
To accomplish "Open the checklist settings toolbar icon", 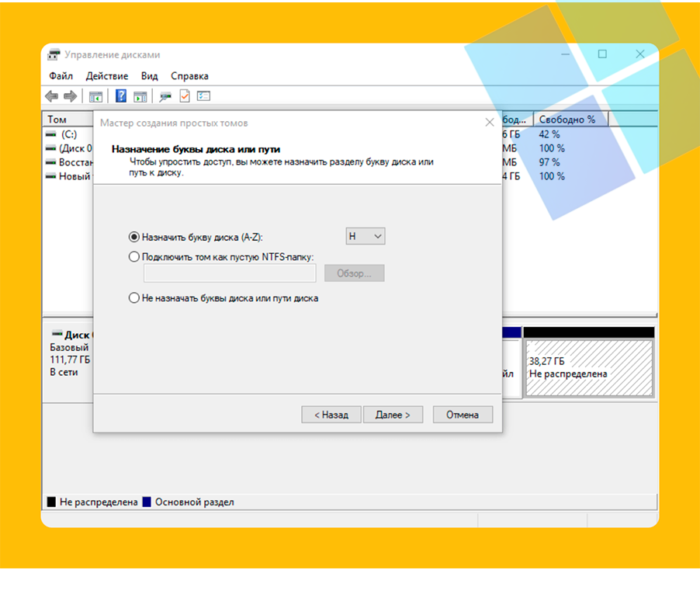I will click(203, 96).
